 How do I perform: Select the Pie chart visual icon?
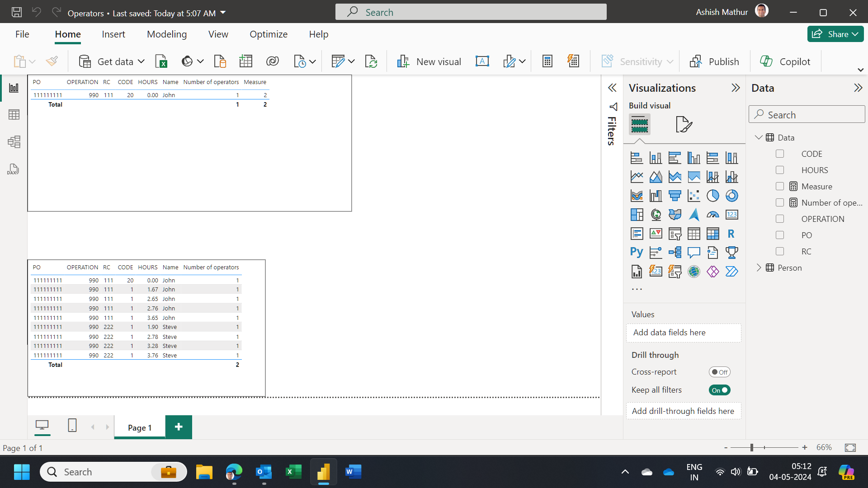(713, 196)
